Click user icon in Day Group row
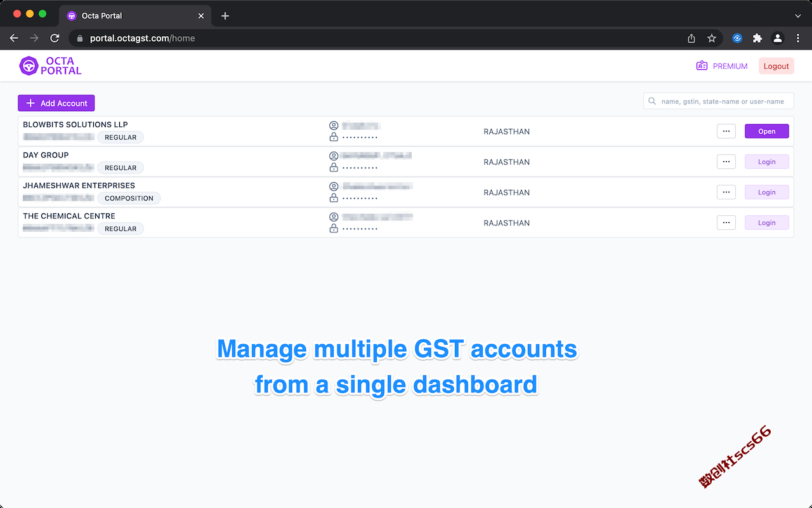 point(334,156)
